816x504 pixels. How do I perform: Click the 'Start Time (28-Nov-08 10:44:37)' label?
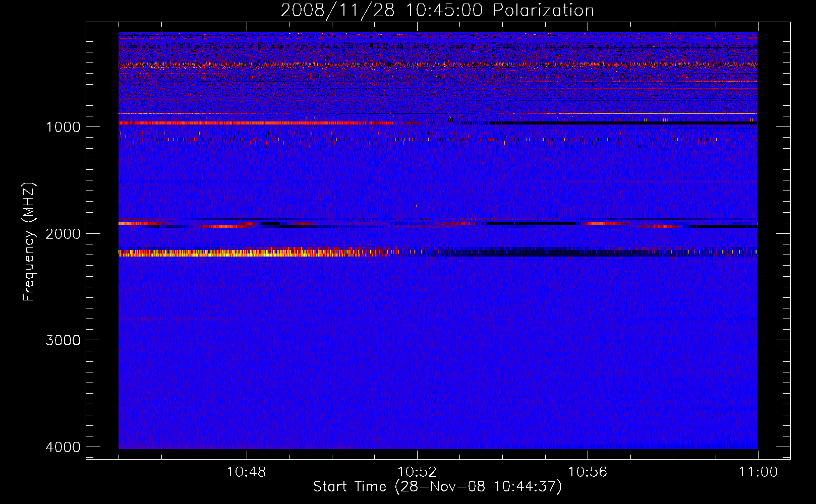coord(437,487)
